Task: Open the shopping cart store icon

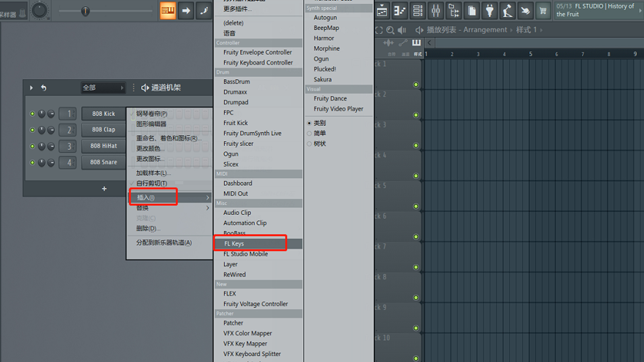Action: 543,11
